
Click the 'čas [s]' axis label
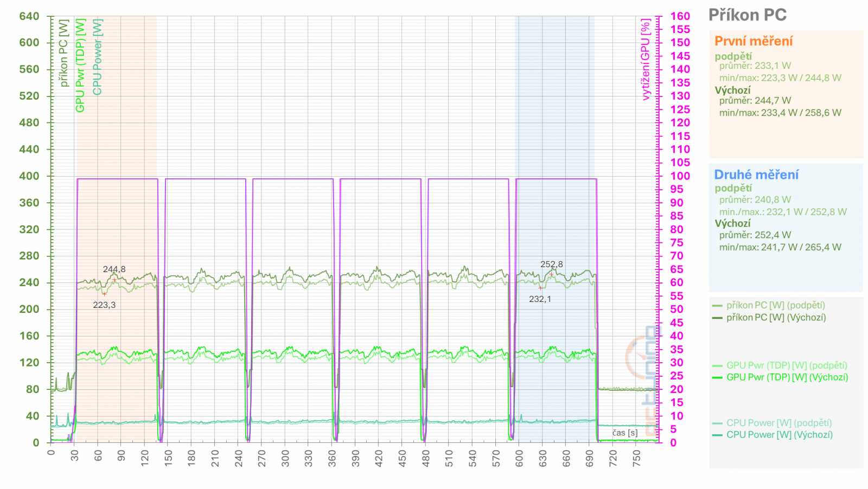[x=625, y=433]
